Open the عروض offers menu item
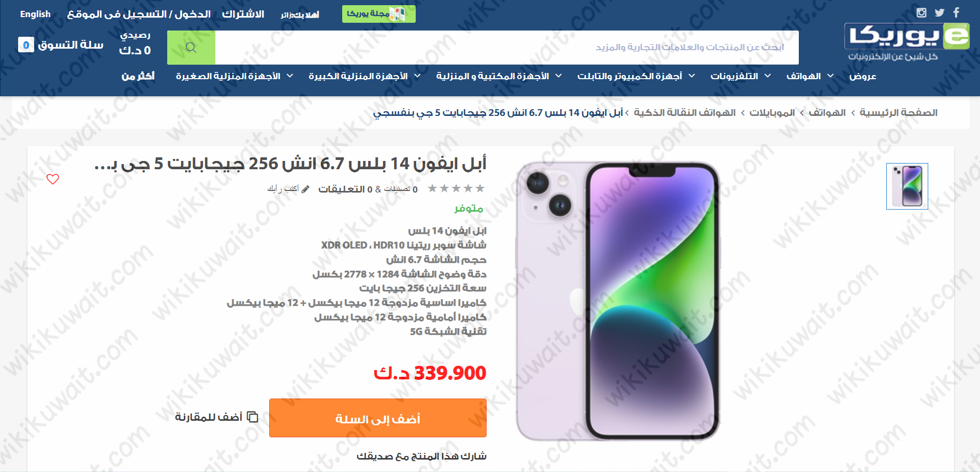980x472 pixels. [862, 76]
